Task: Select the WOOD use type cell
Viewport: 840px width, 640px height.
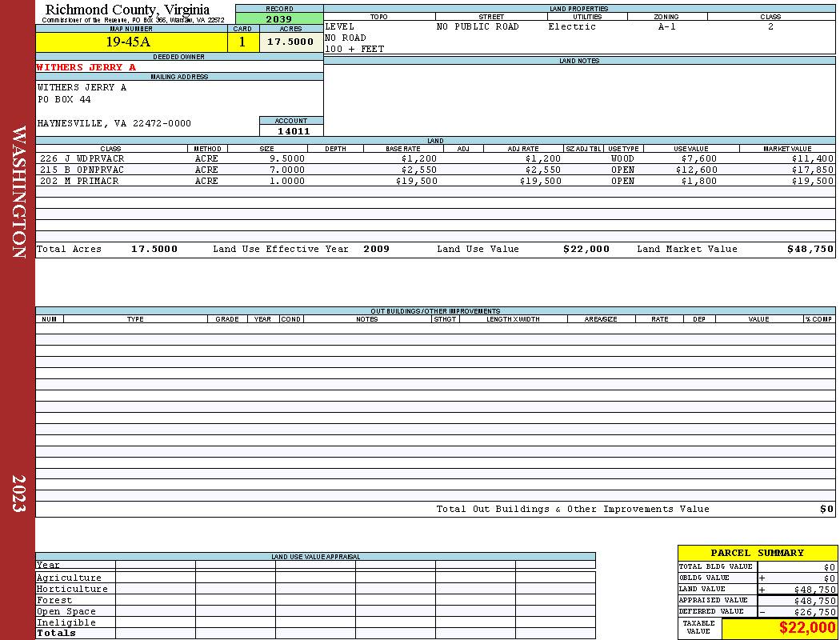Action: click(x=622, y=159)
